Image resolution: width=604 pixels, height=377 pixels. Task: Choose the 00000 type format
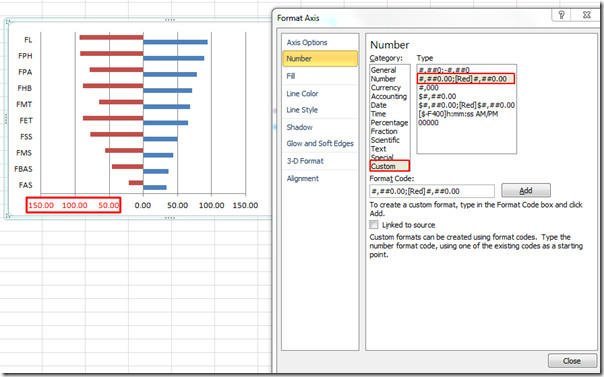point(428,122)
